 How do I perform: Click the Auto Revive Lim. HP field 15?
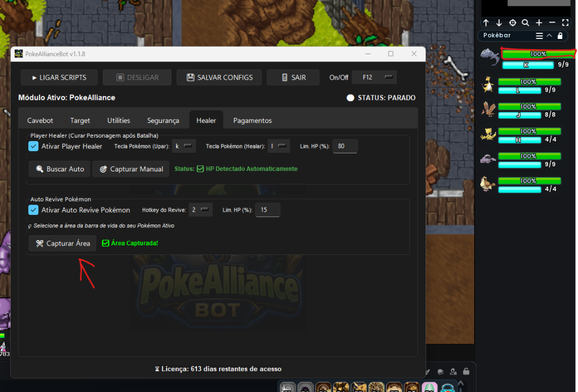click(x=268, y=210)
